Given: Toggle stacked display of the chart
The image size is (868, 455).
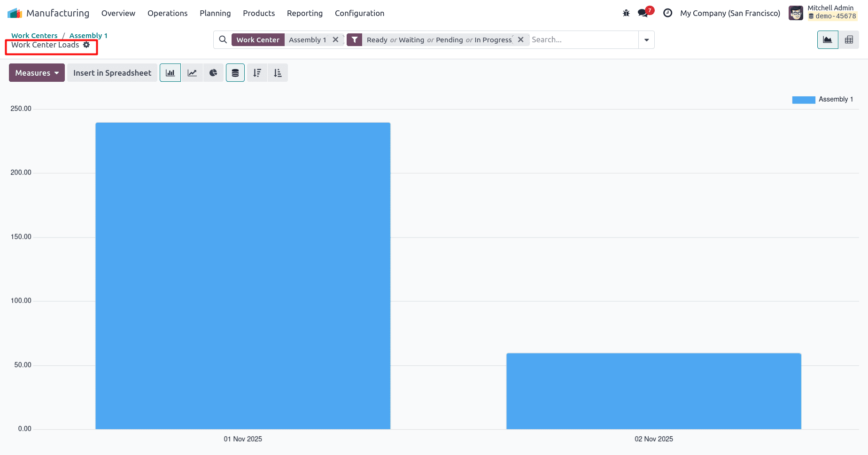Looking at the screenshot, I should coord(235,72).
